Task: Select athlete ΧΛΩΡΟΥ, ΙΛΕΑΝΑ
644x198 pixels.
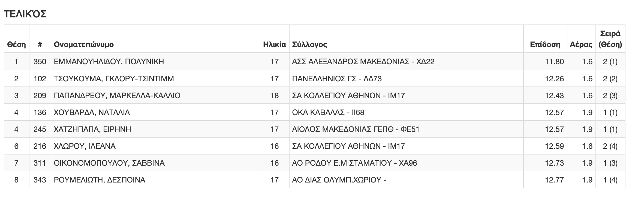Action: tap(85, 146)
